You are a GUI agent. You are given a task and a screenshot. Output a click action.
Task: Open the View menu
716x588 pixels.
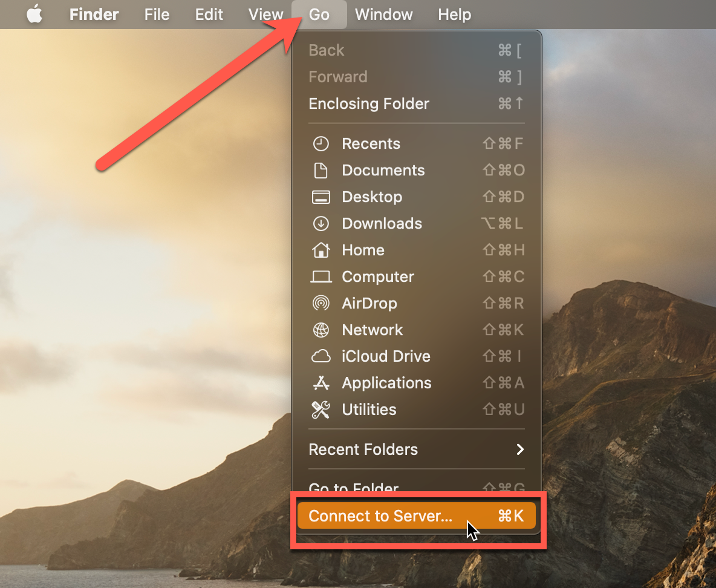pyautogui.click(x=265, y=14)
